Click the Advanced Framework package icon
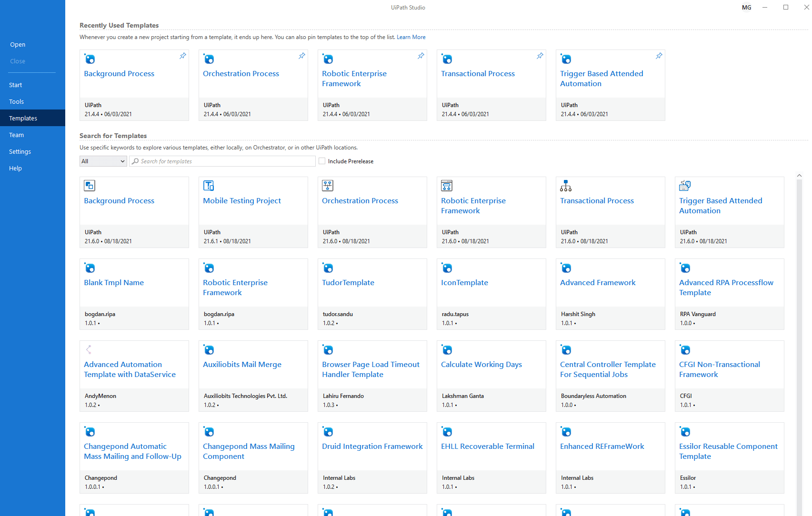 tap(566, 268)
